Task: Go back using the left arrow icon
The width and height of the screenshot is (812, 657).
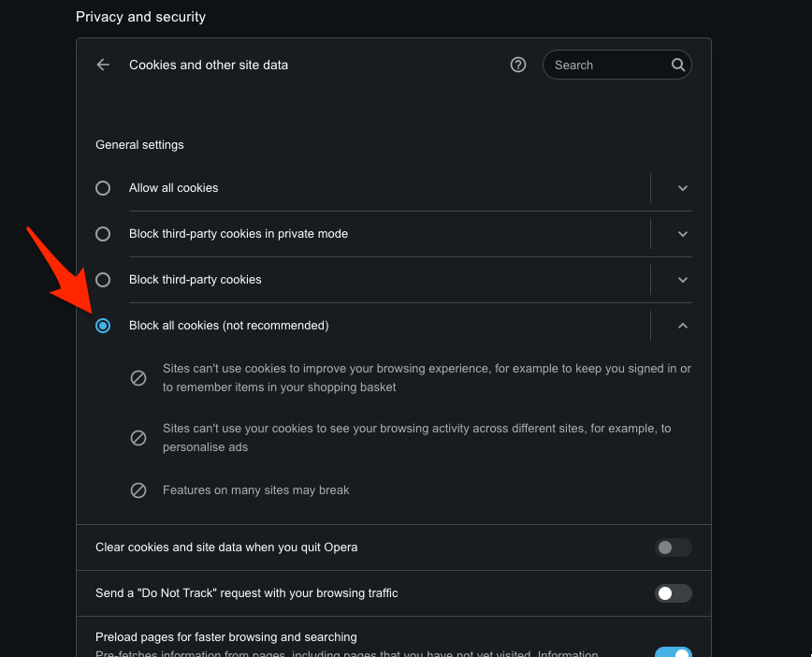Action: coord(103,65)
